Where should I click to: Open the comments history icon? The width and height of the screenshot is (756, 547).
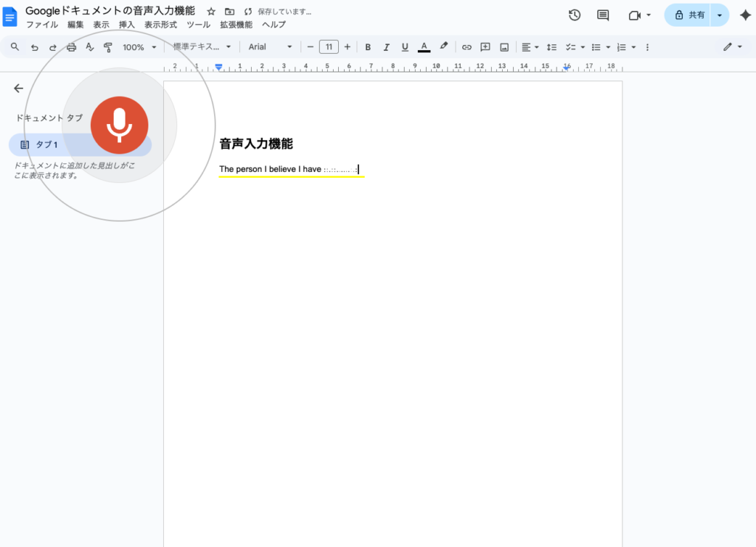603,16
